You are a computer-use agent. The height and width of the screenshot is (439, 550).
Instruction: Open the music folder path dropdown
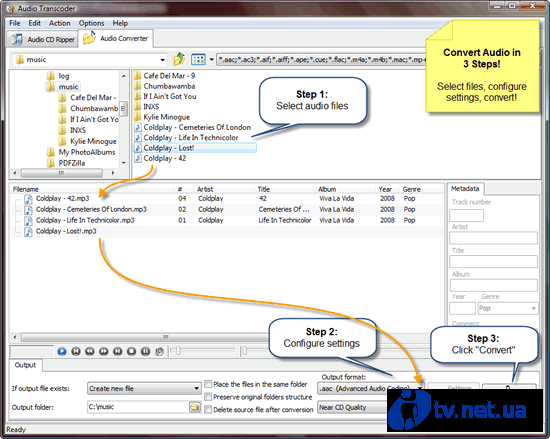[x=162, y=60]
